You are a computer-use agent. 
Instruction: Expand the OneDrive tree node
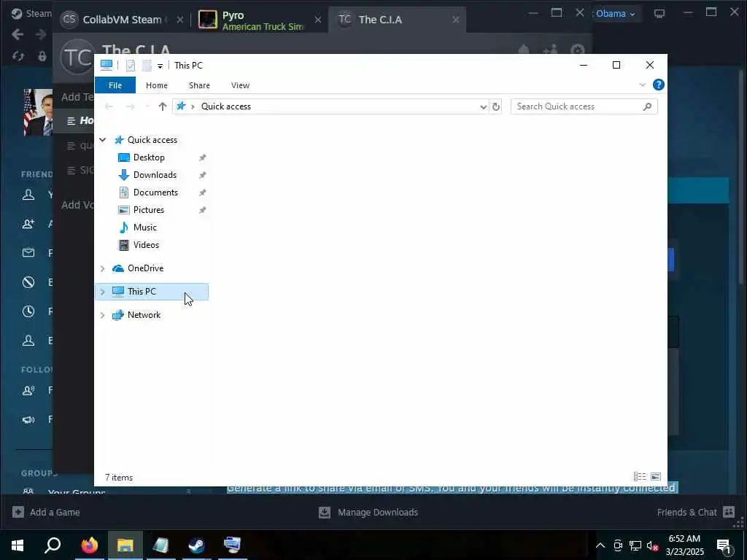click(x=102, y=268)
